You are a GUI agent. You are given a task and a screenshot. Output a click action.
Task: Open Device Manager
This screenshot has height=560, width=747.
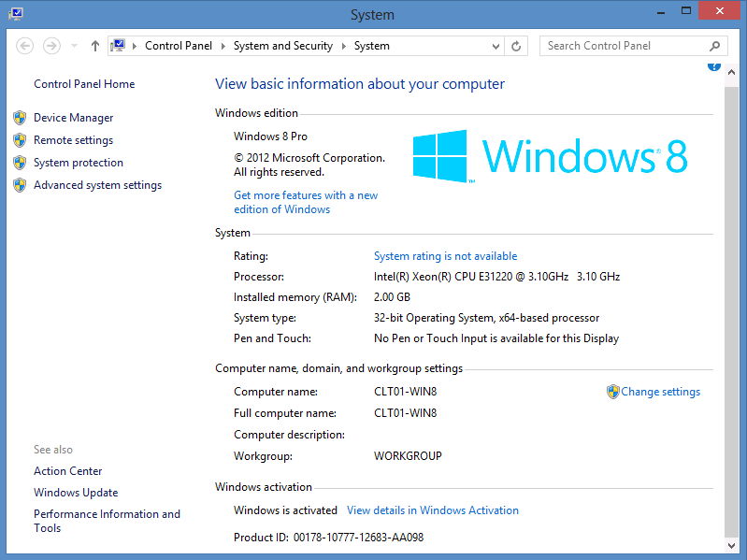click(x=73, y=118)
